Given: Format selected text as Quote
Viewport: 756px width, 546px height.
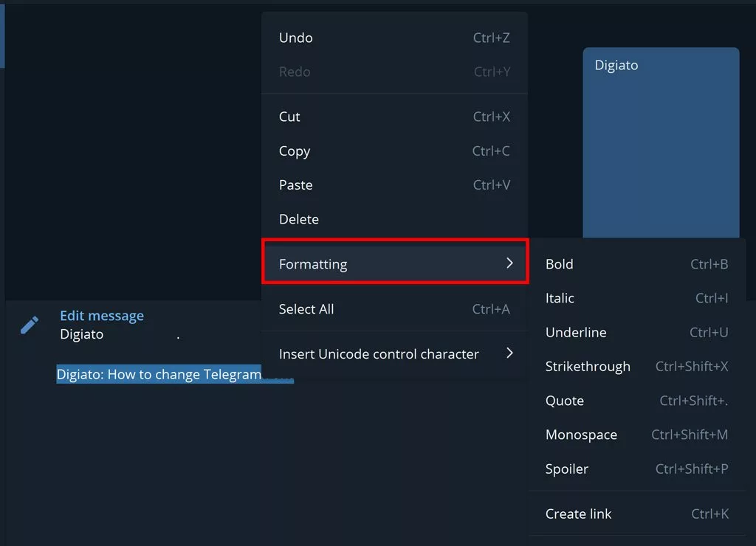Looking at the screenshot, I should [565, 401].
